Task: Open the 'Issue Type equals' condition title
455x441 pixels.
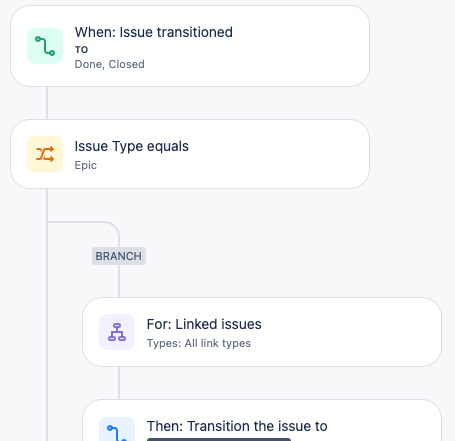Action: pyautogui.click(x=132, y=146)
